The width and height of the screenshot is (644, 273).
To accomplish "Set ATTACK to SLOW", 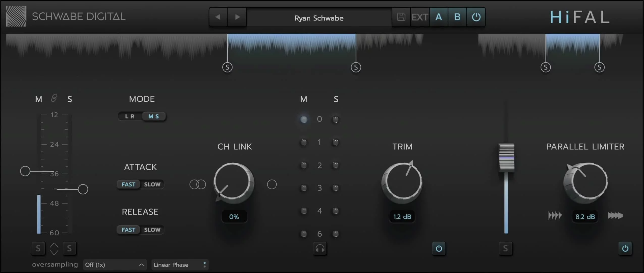I will coord(152,184).
